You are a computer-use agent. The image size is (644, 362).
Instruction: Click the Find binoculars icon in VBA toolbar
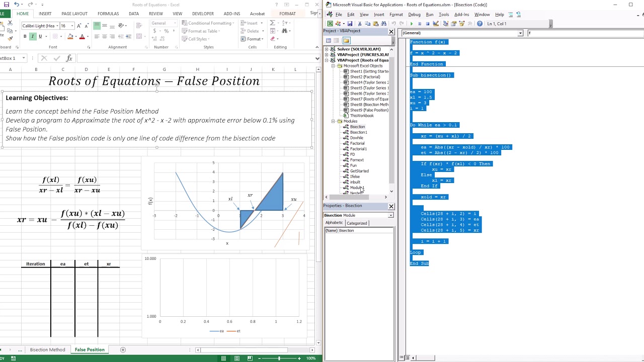pyautogui.click(x=383, y=24)
